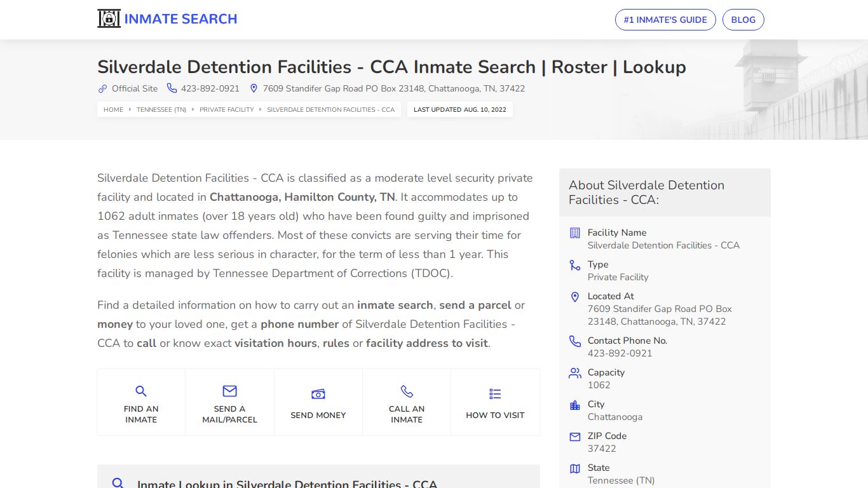Click the How to Visit list icon

(x=495, y=395)
